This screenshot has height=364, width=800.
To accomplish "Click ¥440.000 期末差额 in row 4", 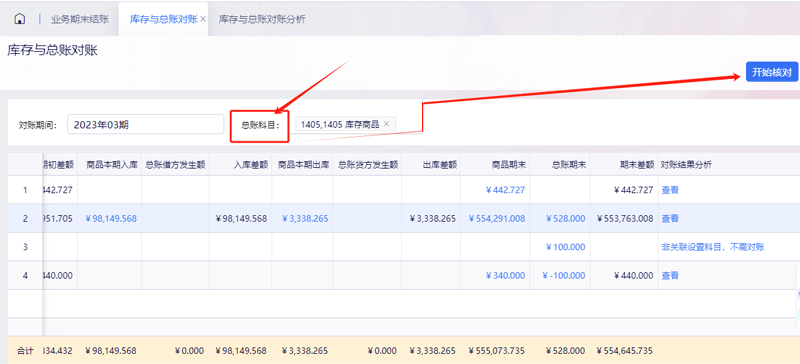I will 634,276.
